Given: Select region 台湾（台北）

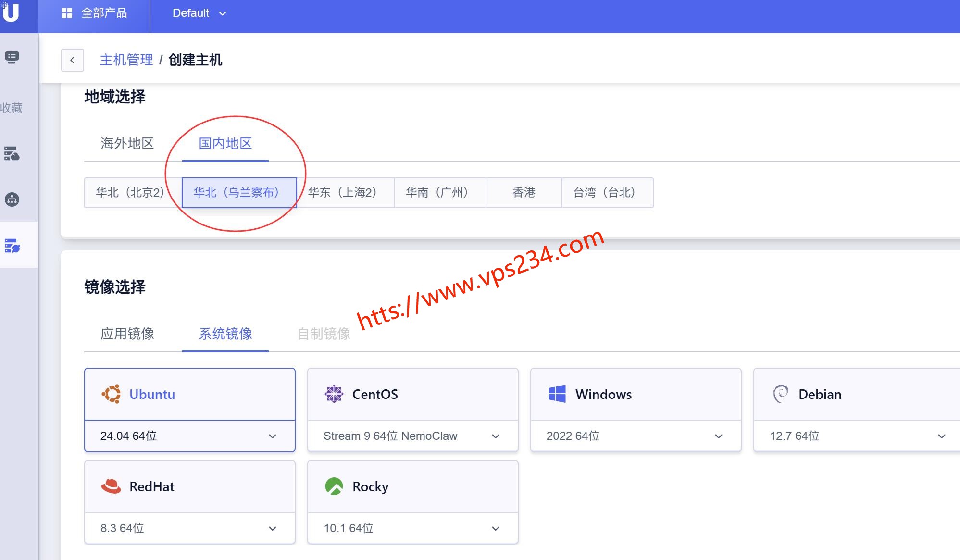Looking at the screenshot, I should tap(608, 193).
